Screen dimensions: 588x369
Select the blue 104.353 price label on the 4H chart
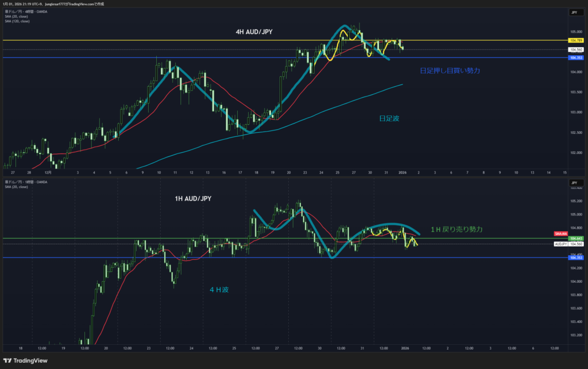[x=575, y=58]
